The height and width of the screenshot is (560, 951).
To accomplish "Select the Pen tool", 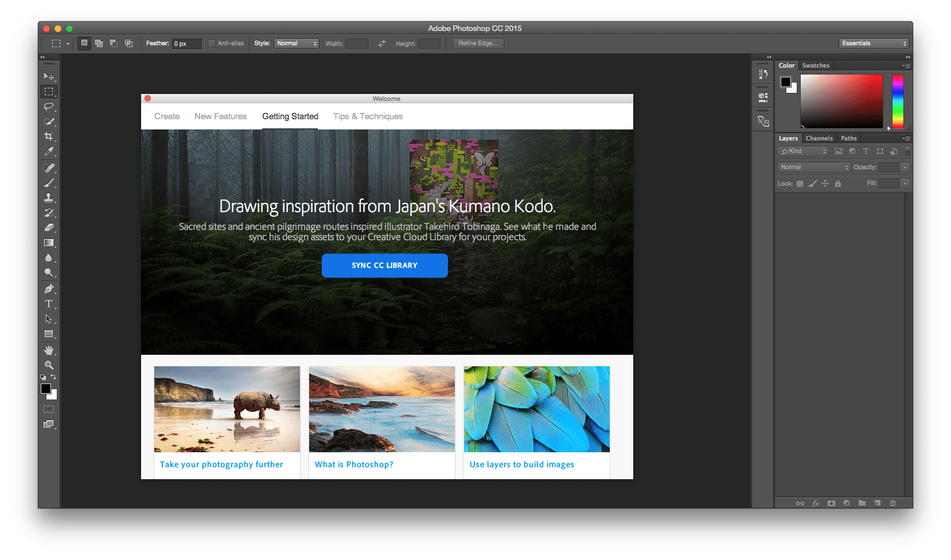I will 49,289.
